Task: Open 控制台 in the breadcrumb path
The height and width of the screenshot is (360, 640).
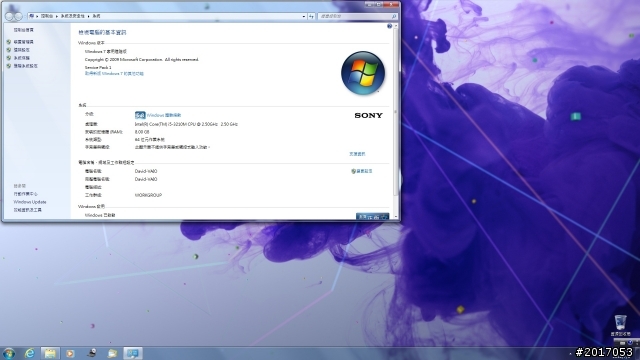Action: 47,16
